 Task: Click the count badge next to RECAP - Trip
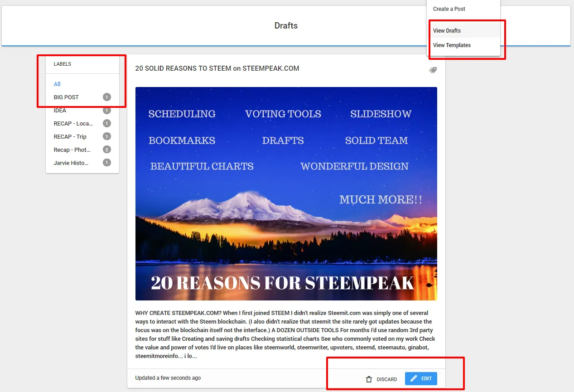tap(107, 136)
